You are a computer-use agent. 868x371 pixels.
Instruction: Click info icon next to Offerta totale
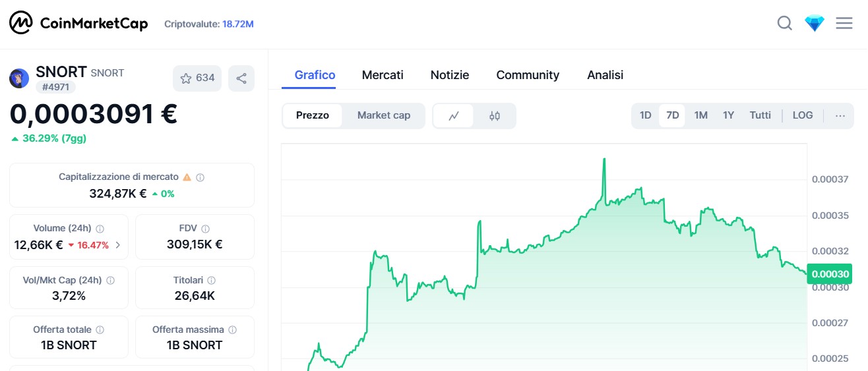(100, 329)
